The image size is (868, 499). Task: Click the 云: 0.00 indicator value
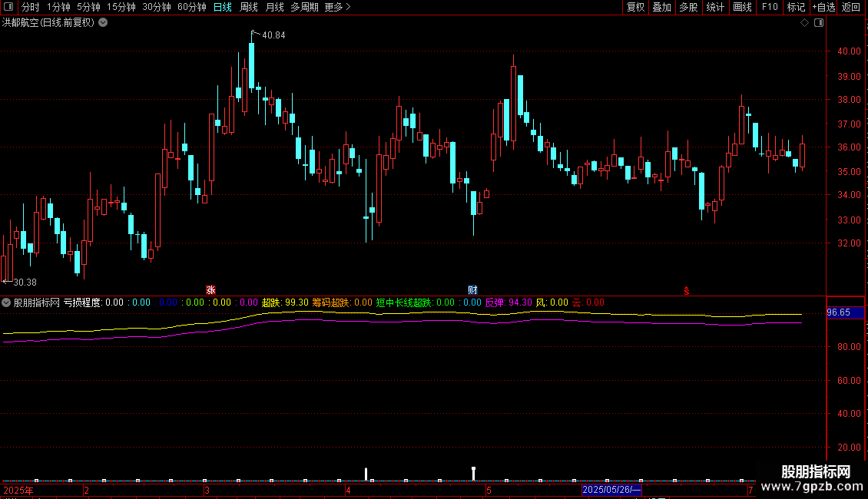[x=588, y=302]
